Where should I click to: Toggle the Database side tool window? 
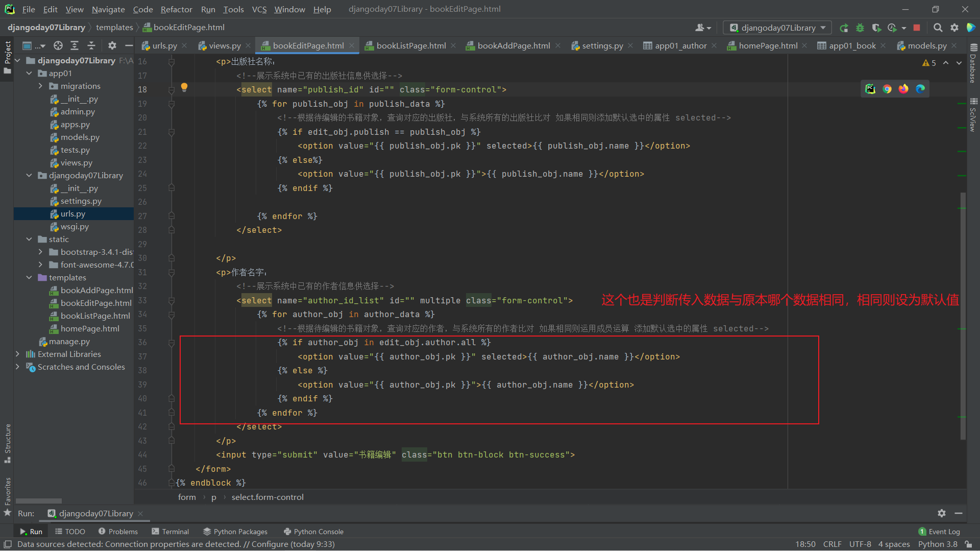pos(973,63)
